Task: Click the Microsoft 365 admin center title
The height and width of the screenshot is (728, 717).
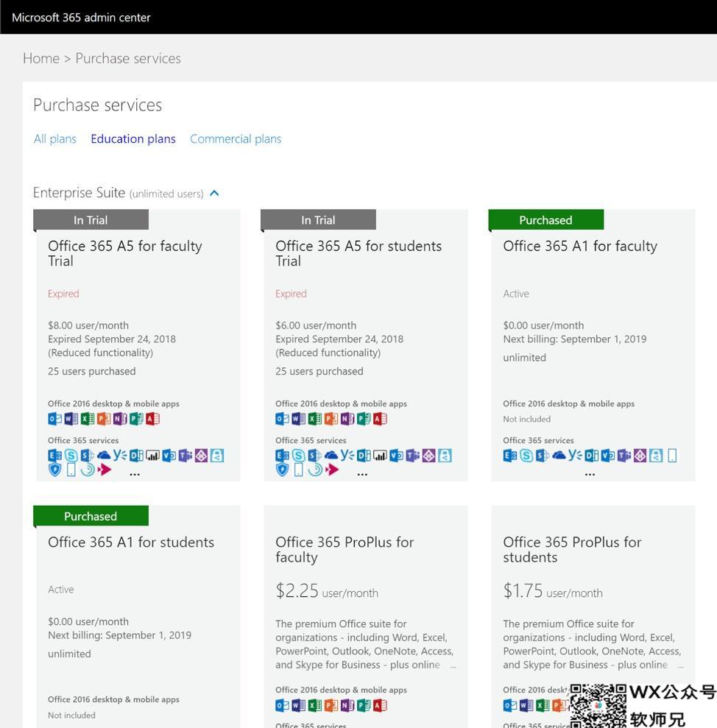Action: coord(81,18)
